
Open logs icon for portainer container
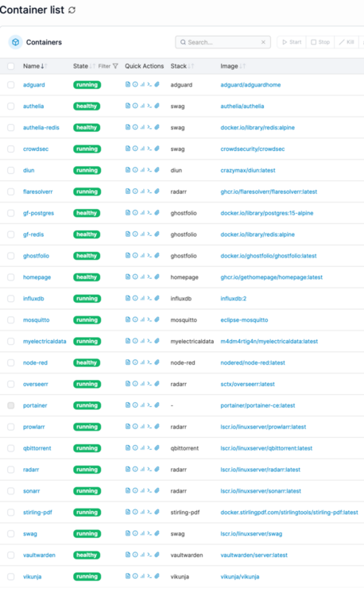click(128, 405)
